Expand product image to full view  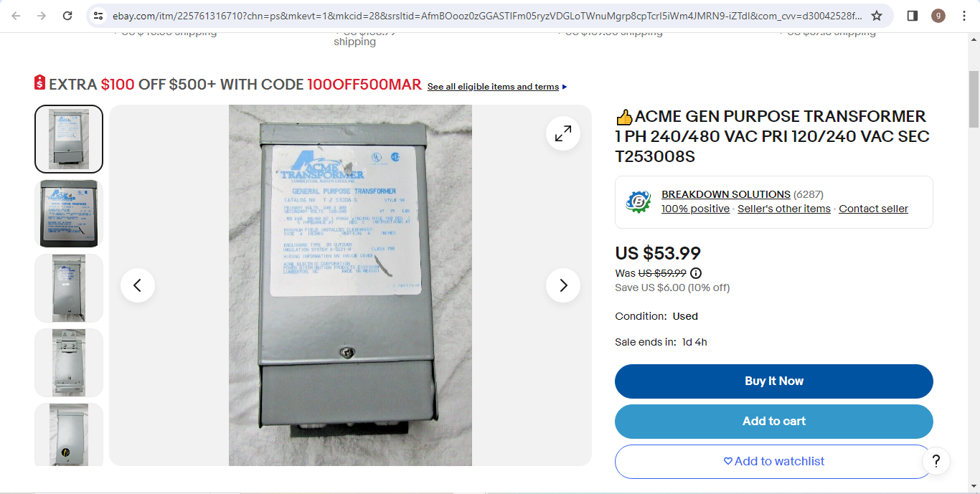coord(563,133)
